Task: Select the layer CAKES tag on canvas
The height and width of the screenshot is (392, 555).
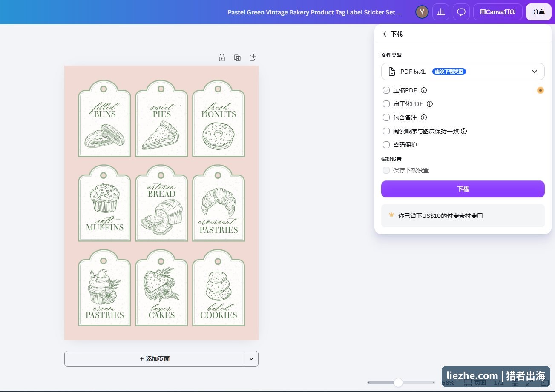Action: [161, 288]
